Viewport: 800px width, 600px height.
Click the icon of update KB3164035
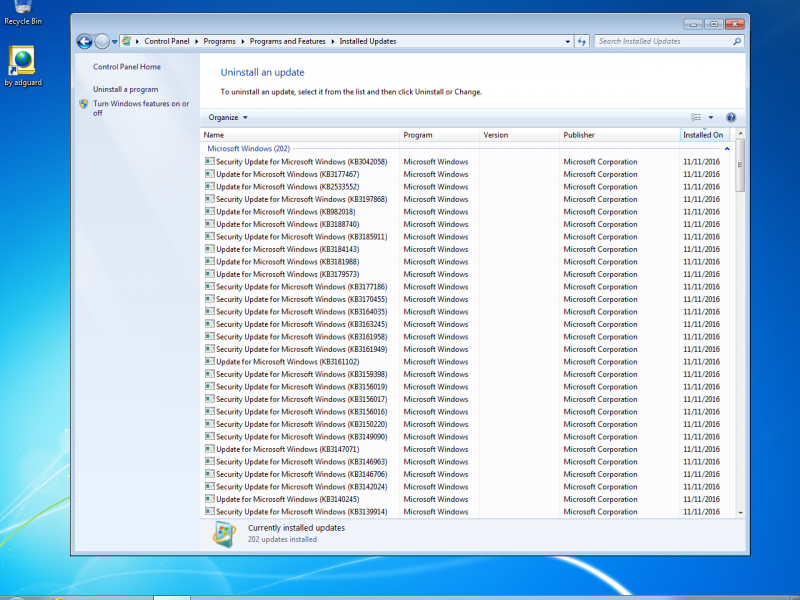(210, 311)
